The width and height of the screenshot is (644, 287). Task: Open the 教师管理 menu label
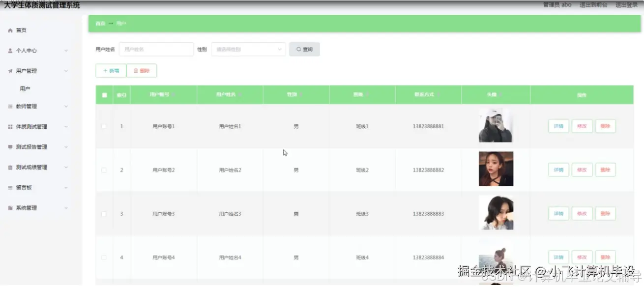click(x=26, y=106)
